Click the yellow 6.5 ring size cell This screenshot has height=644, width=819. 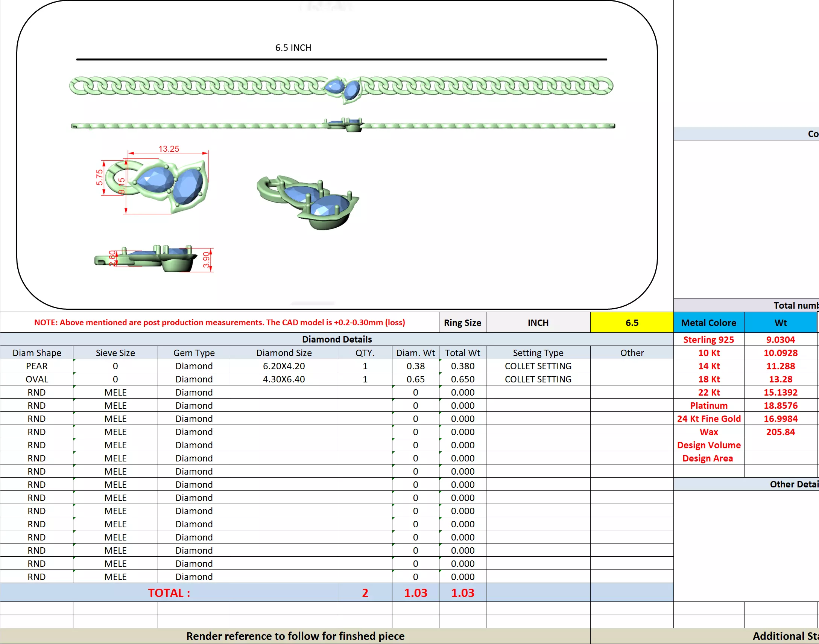click(632, 323)
